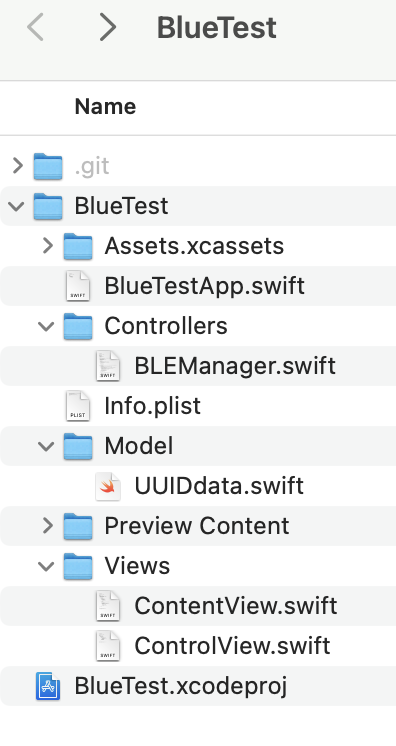
Task: Select the Info.plist file row
Action: pyautogui.click(x=198, y=406)
